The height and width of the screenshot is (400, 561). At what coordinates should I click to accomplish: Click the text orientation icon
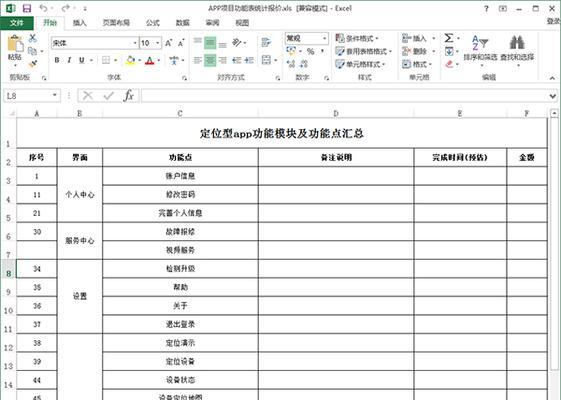pyautogui.click(x=237, y=43)
